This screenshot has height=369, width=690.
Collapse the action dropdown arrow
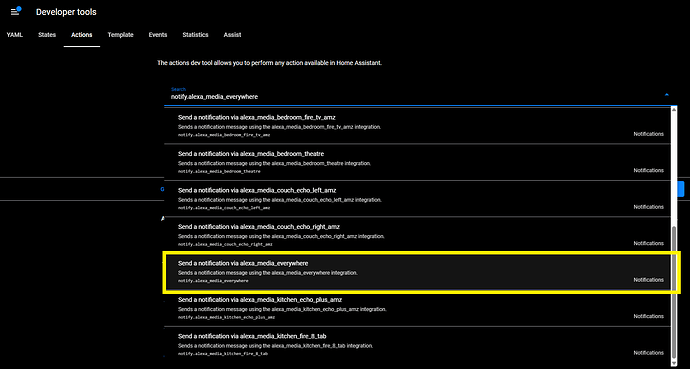tap(667, 95)
